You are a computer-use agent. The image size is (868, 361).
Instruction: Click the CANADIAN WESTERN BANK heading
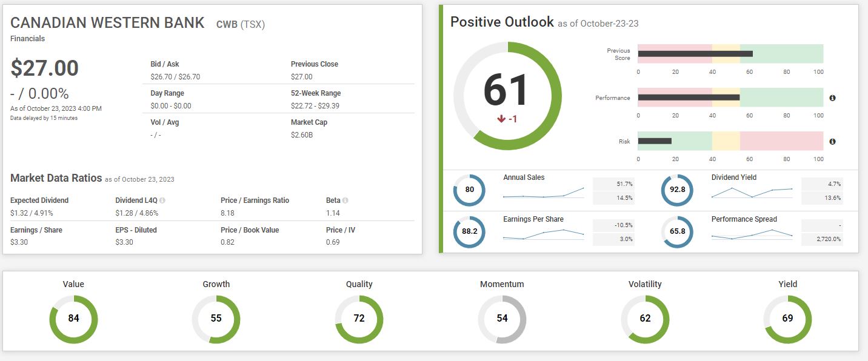coord(108,23)
